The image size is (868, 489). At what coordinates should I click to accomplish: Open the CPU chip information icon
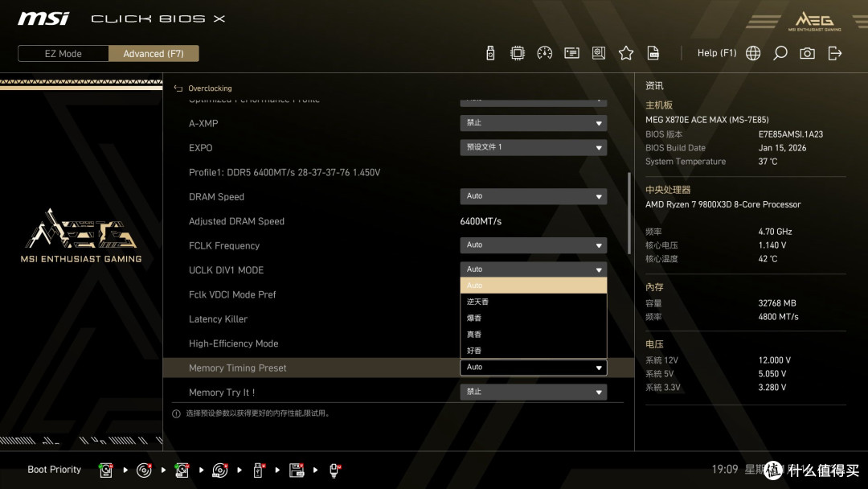click(517, 53)
